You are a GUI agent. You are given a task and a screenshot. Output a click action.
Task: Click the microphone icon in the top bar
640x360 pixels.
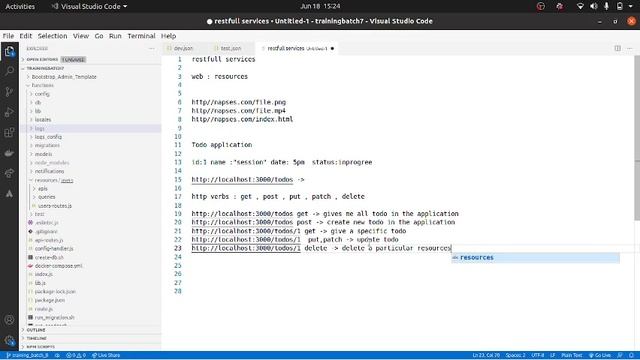607,6
